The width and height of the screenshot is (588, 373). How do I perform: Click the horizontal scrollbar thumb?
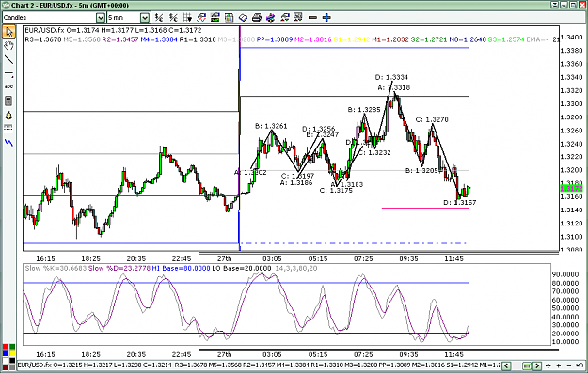click(527, 365)
